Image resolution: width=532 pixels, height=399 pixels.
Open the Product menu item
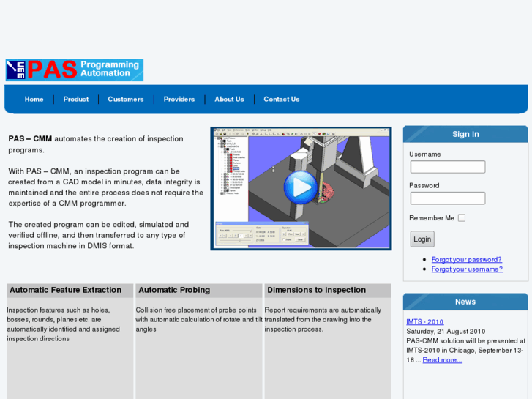[x=76, y=99]
